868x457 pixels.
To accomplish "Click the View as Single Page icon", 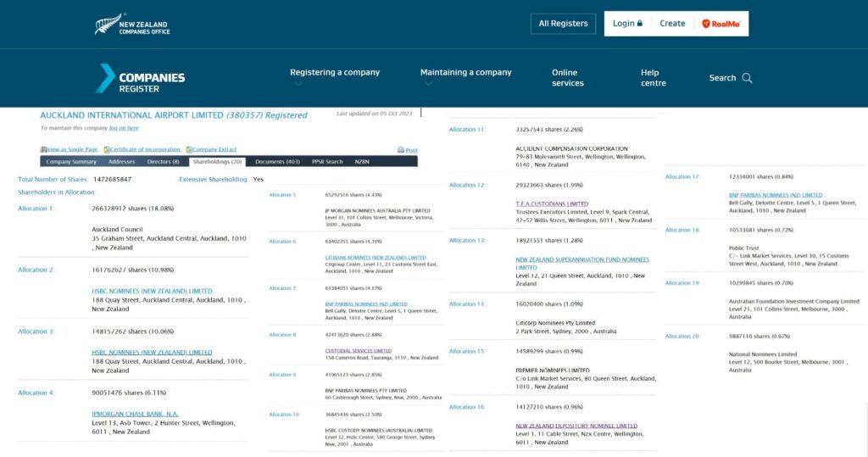I will tap(43, 149).
